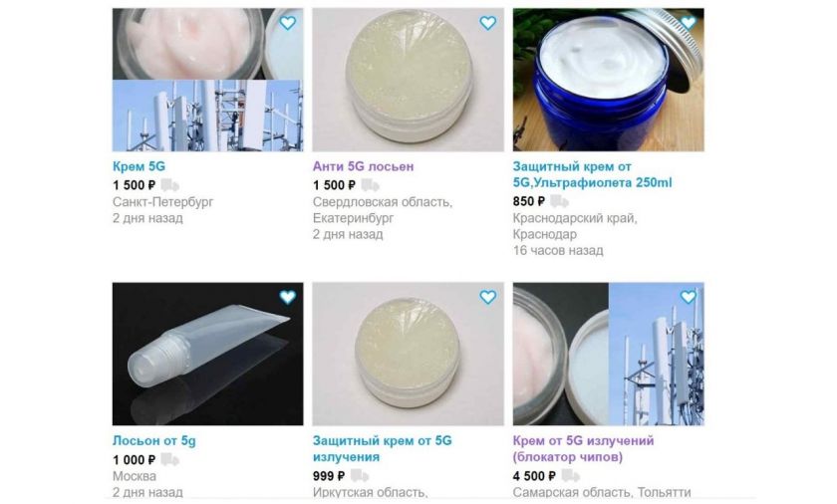The image size is (837, 504).
Task: Open the Крем 5G listing title
Action: click(x=139, y=166)
